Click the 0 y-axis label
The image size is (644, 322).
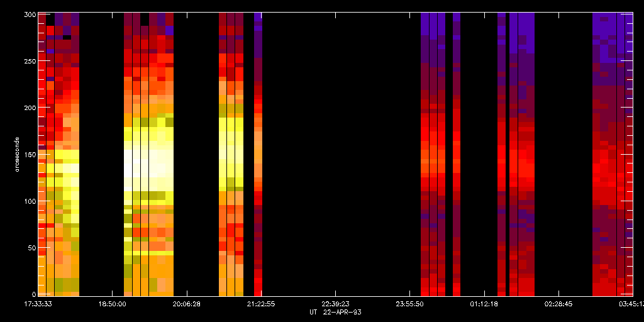[34, 294]
